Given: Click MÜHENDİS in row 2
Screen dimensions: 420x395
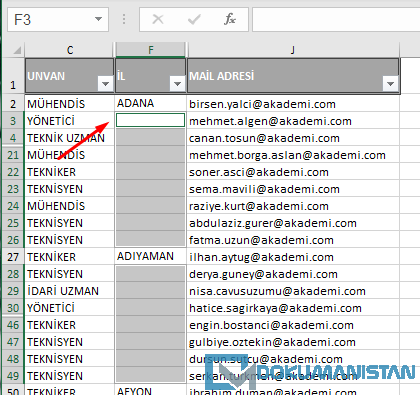Looking at the screenshot, I should (x=69, y=104).
